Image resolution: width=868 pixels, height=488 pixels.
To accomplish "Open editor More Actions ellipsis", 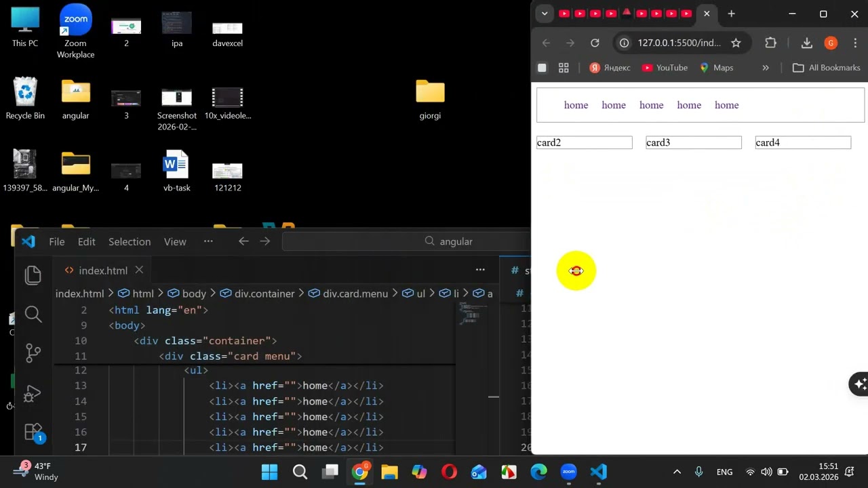I will click(x=480, y=270).
